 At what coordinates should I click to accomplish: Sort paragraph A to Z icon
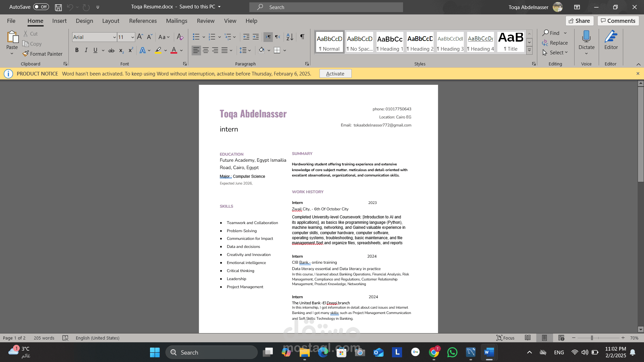290,37
